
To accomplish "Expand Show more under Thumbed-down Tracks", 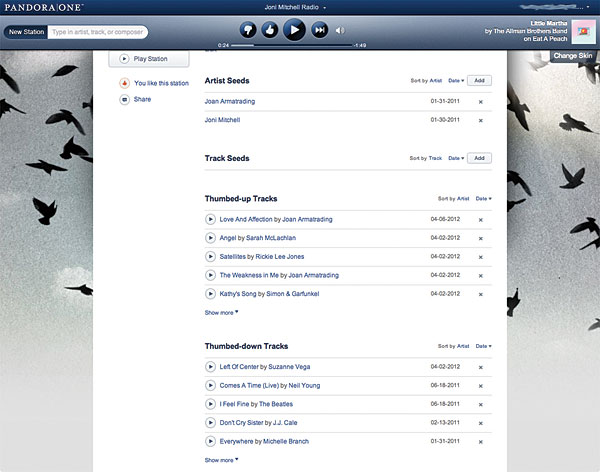I will tap(221, 460).
